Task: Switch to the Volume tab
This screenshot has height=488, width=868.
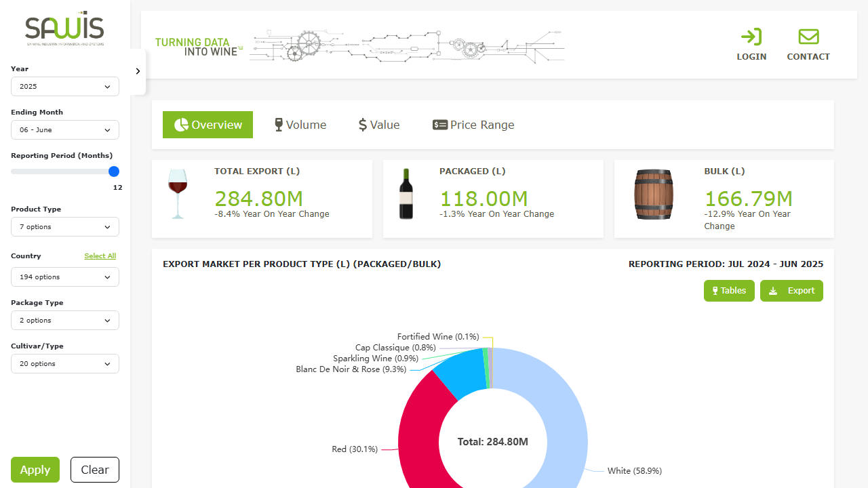Action: [x=300, y=125]
